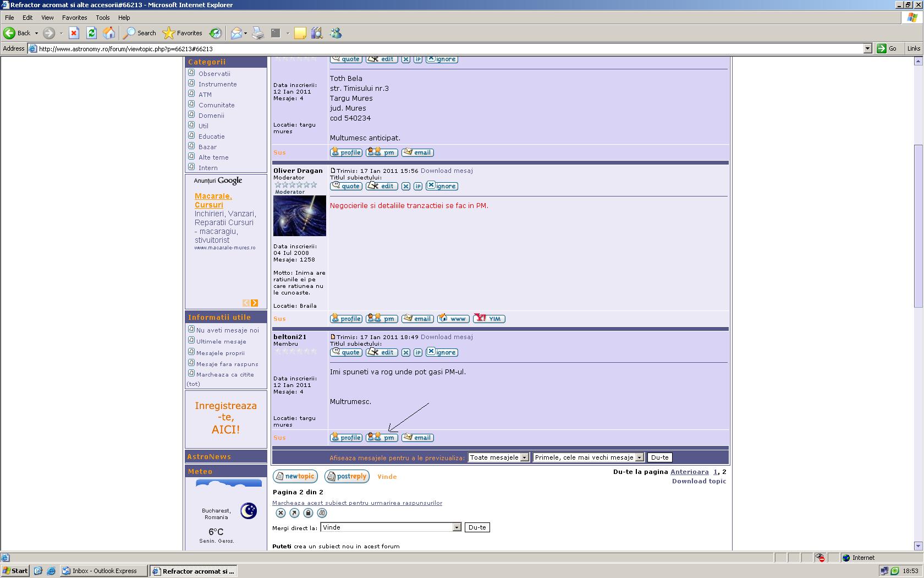The width and height of the screenshot is (924, 578).
Task: Click the Stop loading toolbar icon
Action: [x=74, y=33]
